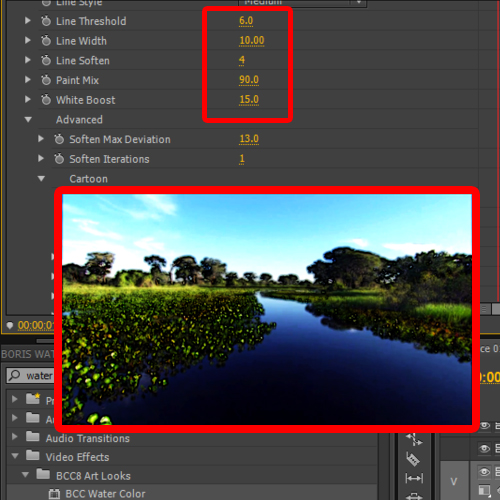Click the Soften Max Deviation label
The height and width of the screenshot is (500, 500).
120,139
